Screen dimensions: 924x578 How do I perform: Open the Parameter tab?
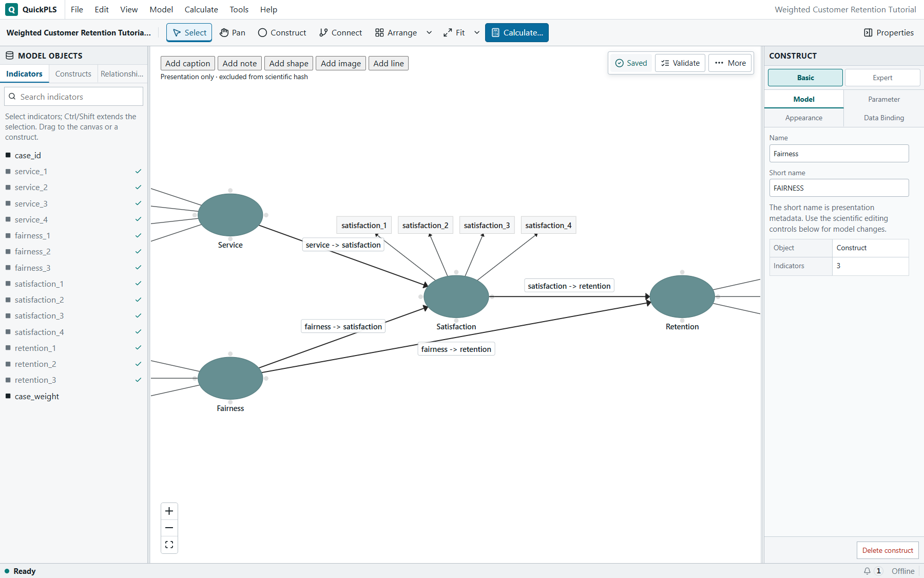(x=884, y=99)
